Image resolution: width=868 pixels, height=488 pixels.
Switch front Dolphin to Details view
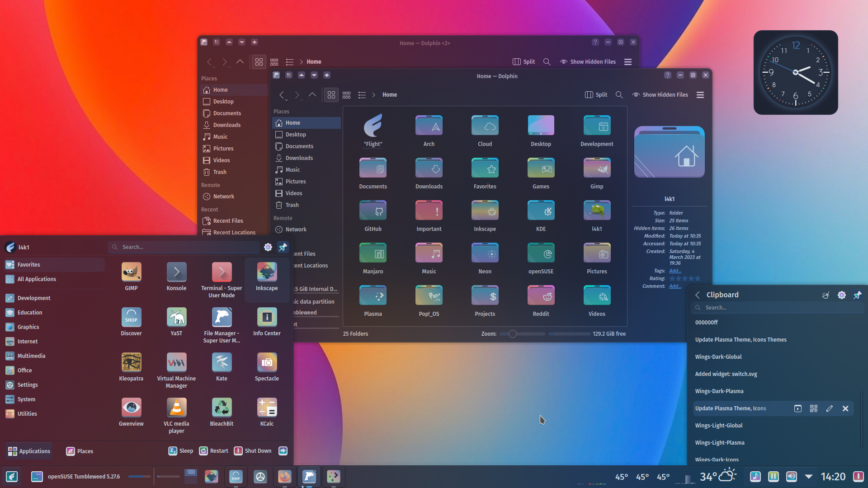[x=362, y=95]
